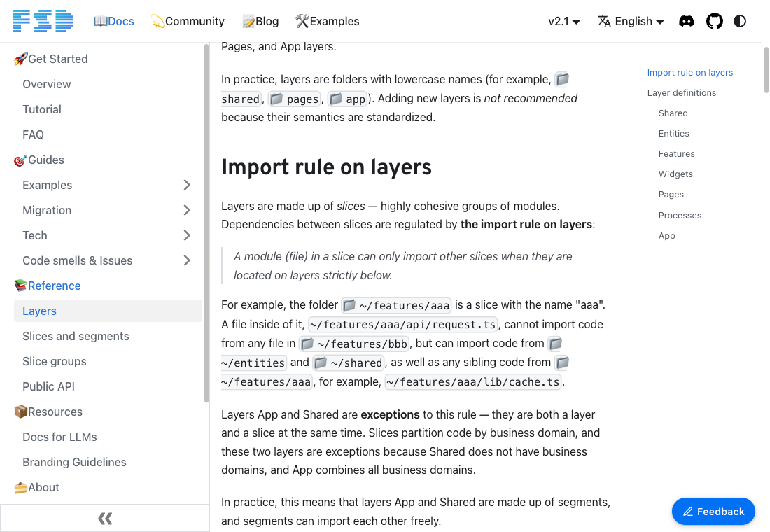Screen dimensions: 770x532
Task: Go to the Docs navbar item
Action: (114, 21)
